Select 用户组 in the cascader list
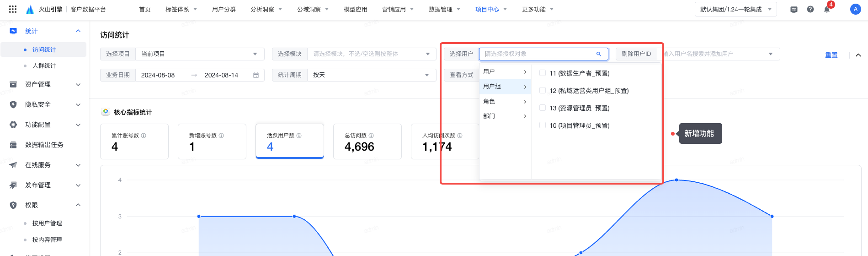 (505, 87)
